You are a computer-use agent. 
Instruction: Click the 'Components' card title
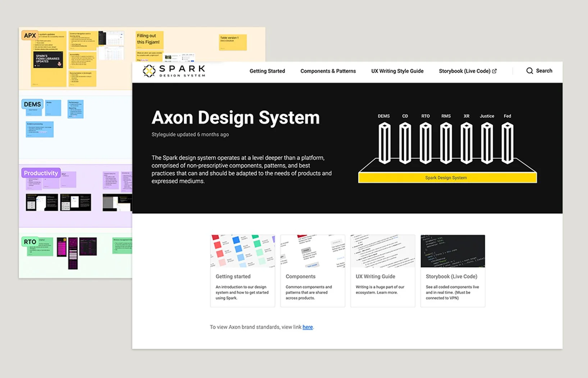(x=300, y=276)
